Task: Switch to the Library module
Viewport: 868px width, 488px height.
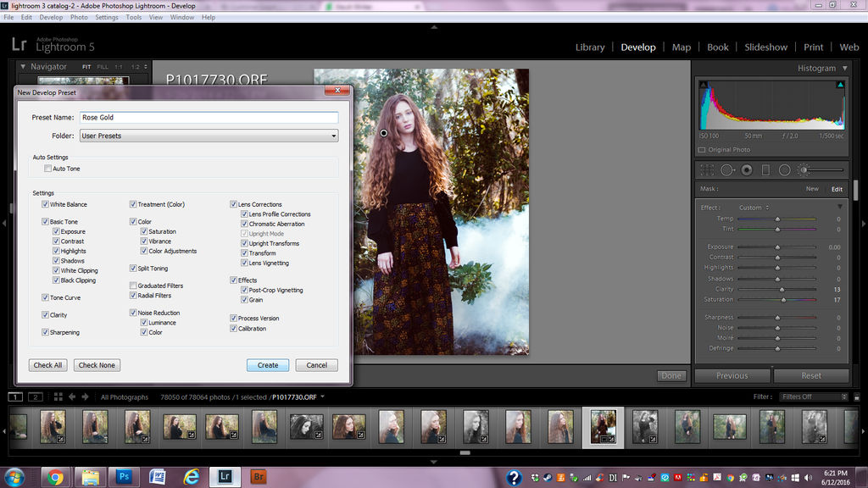Action: (590, 47)
